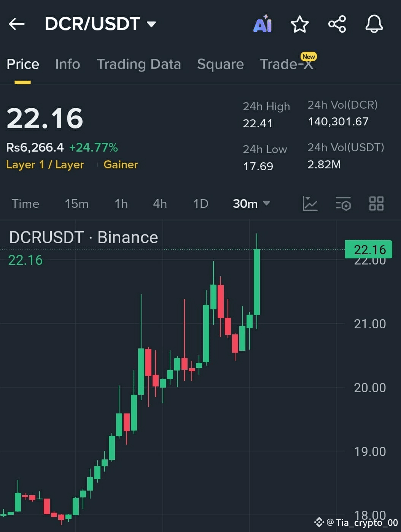Tap the share icon

[337, 24]
